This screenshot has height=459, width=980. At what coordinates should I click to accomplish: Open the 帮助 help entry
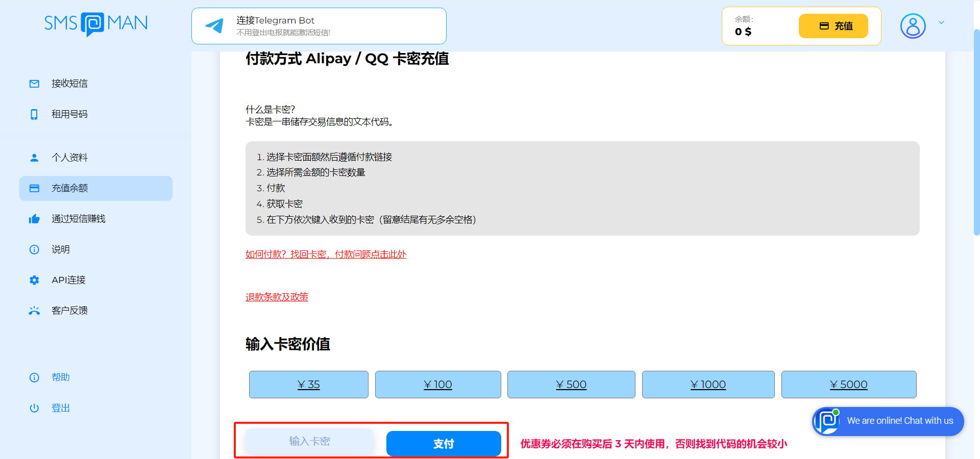click(61, 377)
